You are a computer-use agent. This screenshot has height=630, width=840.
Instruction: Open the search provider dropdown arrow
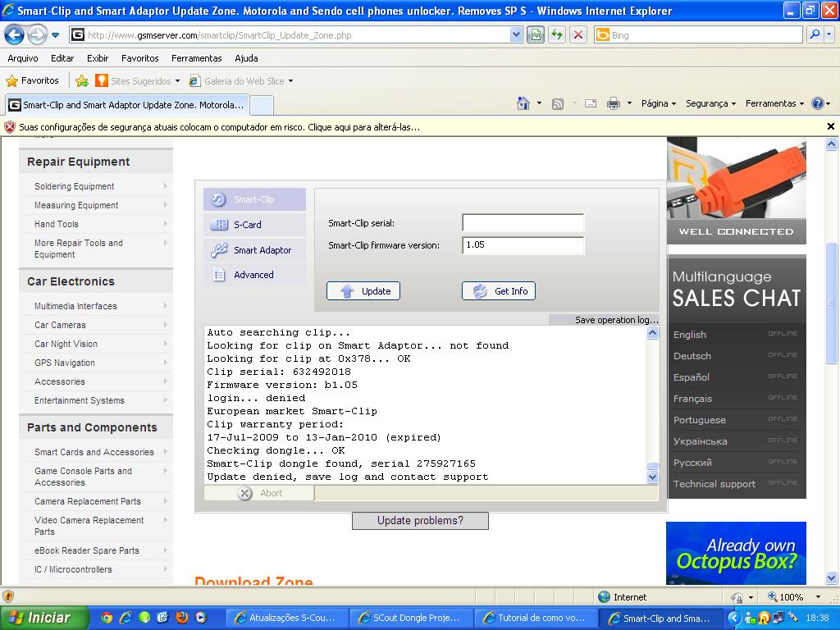tap(829, 35)
